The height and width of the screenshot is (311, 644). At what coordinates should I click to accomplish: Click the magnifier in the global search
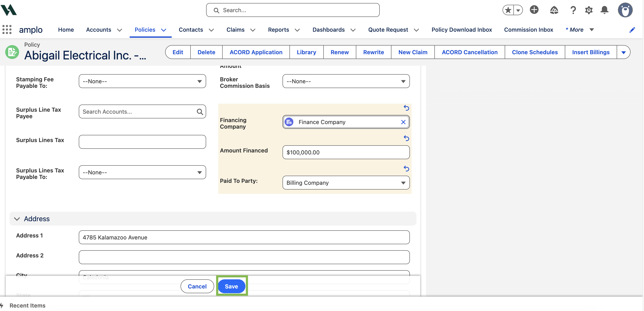coord(216,10)
